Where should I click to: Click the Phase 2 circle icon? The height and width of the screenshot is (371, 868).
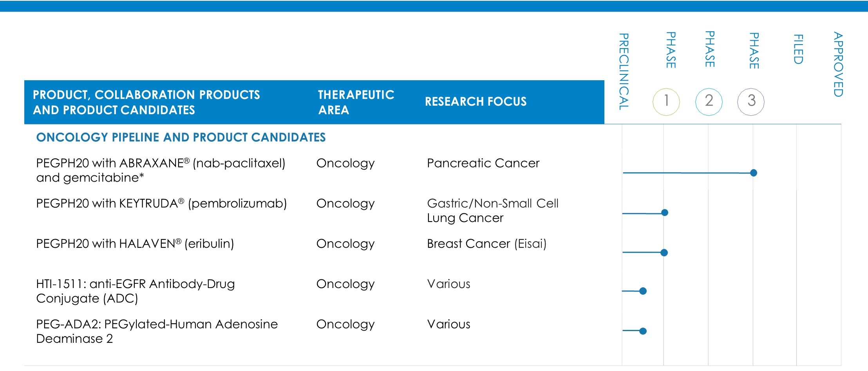(709, 102)
